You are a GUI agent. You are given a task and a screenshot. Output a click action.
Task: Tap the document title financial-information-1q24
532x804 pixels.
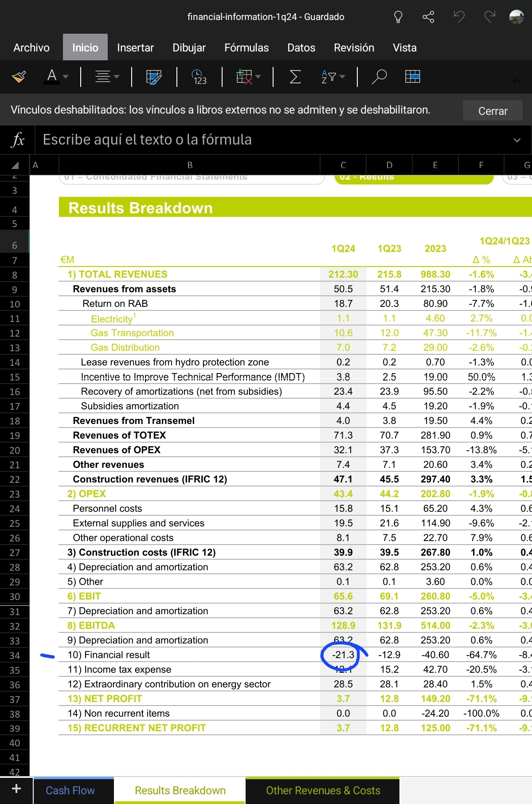tap(266, 17)
